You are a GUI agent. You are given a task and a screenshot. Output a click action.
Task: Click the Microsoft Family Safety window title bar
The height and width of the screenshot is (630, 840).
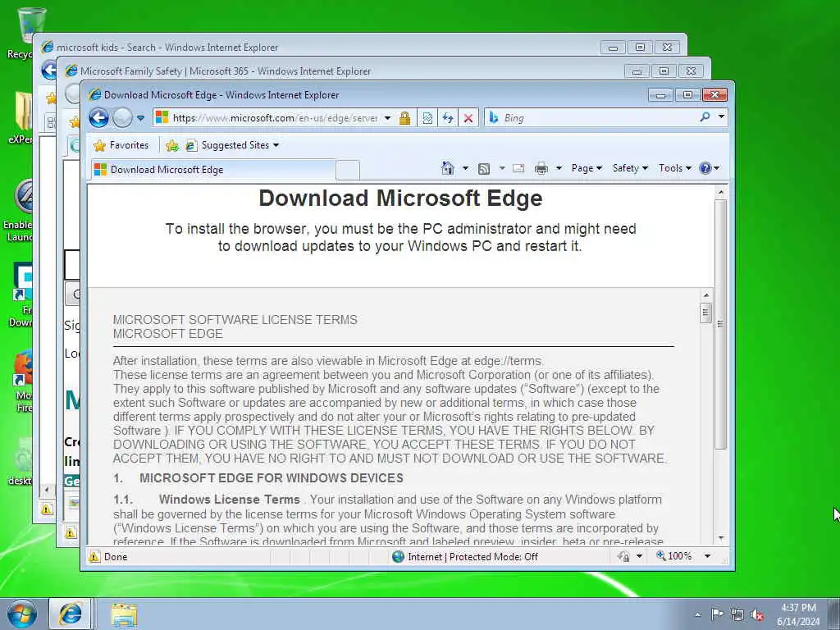[x=343, y=71]
